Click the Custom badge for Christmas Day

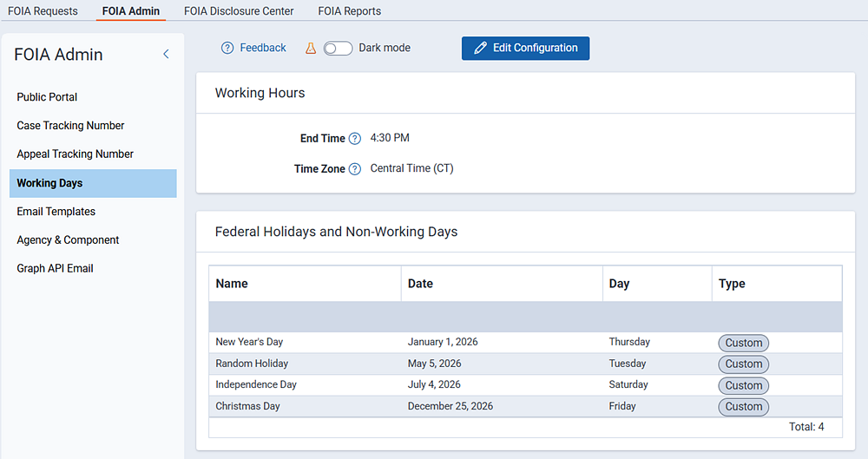point(744,407)
